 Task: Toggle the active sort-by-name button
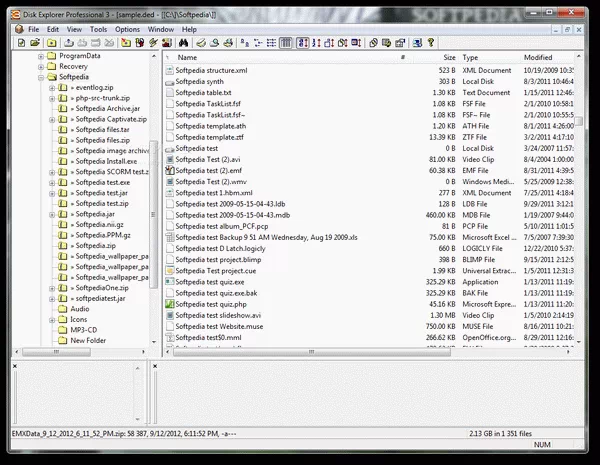pyautogui.click(x=302, y=43)
